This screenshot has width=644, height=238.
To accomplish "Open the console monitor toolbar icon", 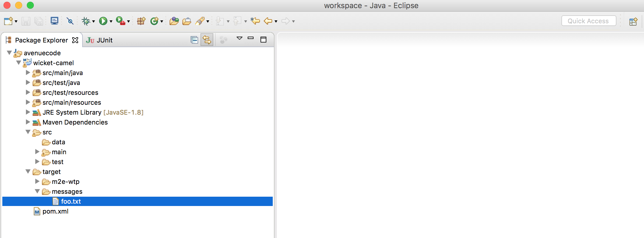I will (x=54, y=21).
